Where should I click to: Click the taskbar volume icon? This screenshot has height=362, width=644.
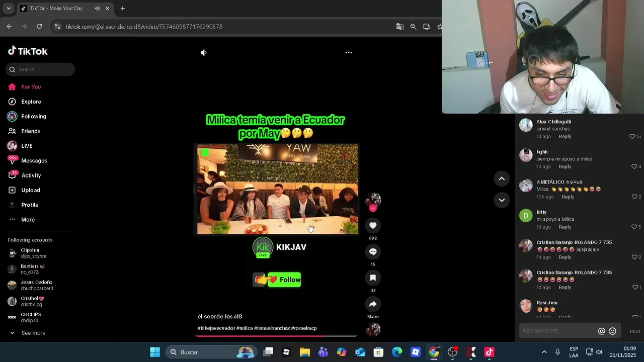(599, 352)
